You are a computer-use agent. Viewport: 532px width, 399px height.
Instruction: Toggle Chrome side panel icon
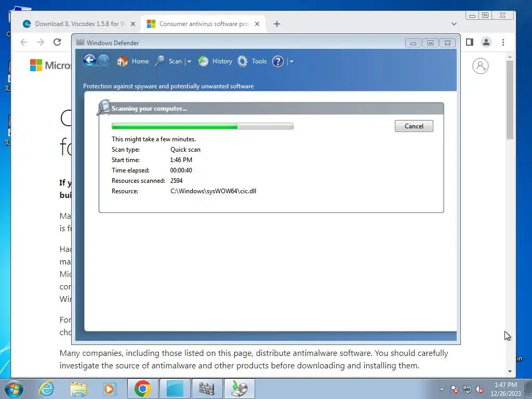tap(470, 42)
